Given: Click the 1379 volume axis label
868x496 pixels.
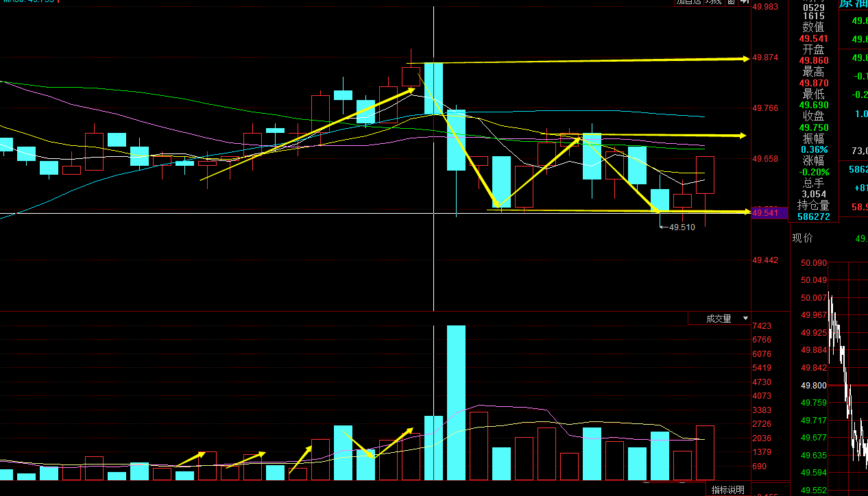Looking at the screenshot, I should click(762, 452).
